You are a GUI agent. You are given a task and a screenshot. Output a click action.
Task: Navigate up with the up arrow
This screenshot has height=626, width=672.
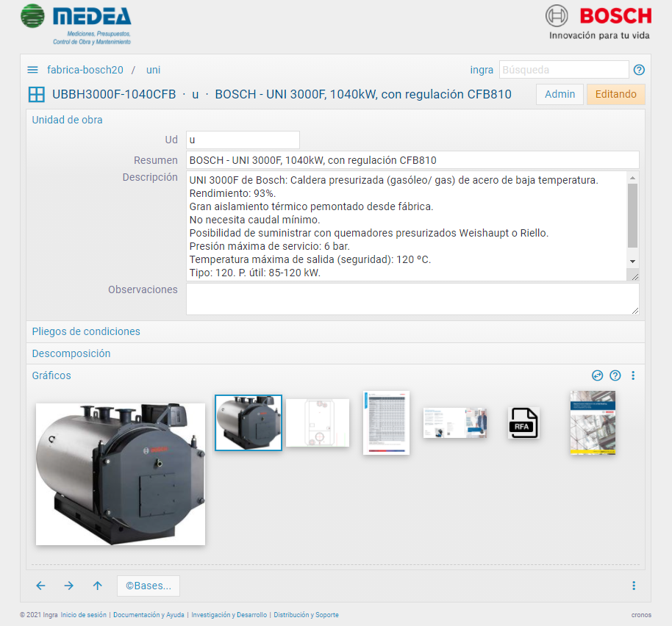[97, 586]
